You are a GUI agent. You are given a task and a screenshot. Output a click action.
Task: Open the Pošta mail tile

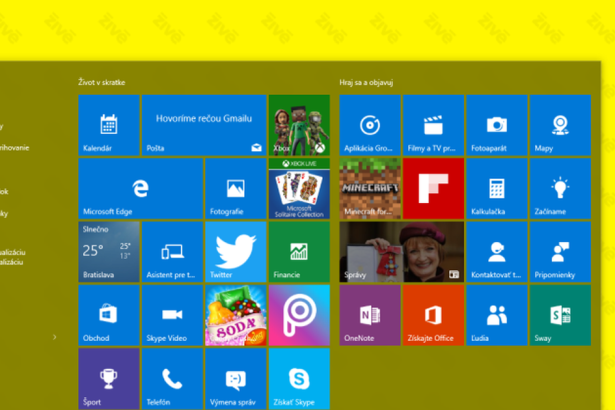pyautogui.click(x=204, y=125)
